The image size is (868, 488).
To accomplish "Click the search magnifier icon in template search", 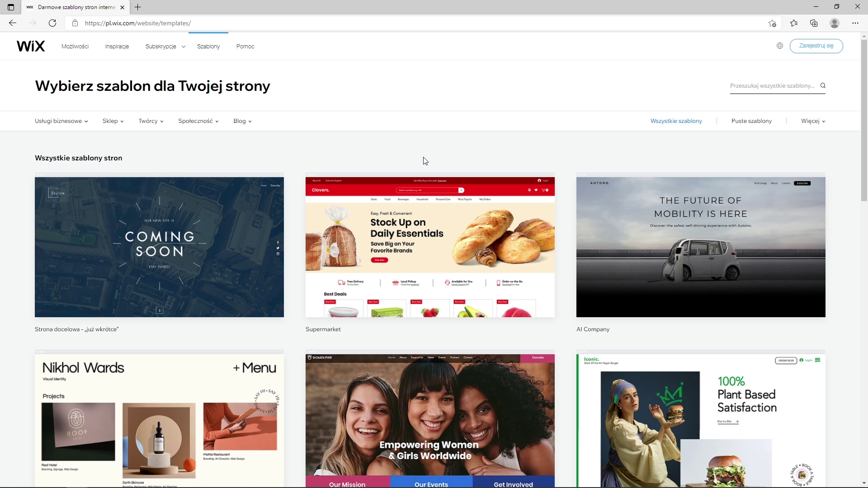I will pyautogui.click(x=823, y=85).
